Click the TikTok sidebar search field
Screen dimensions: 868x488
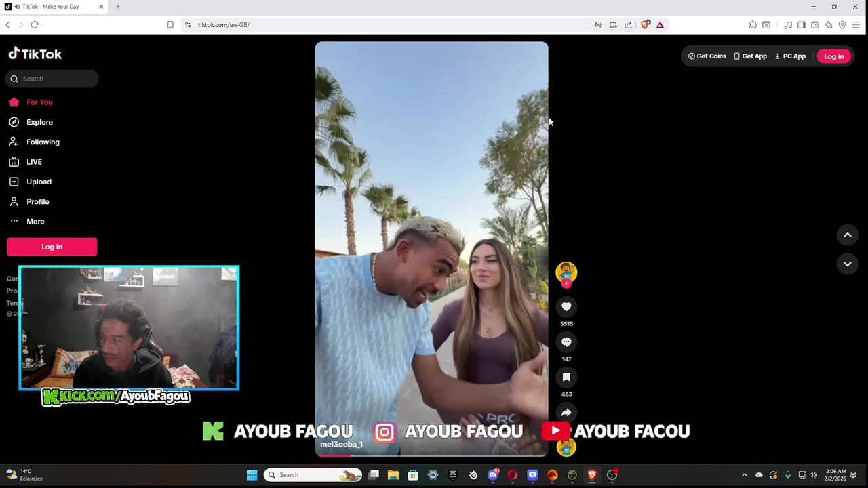[52, 79]
